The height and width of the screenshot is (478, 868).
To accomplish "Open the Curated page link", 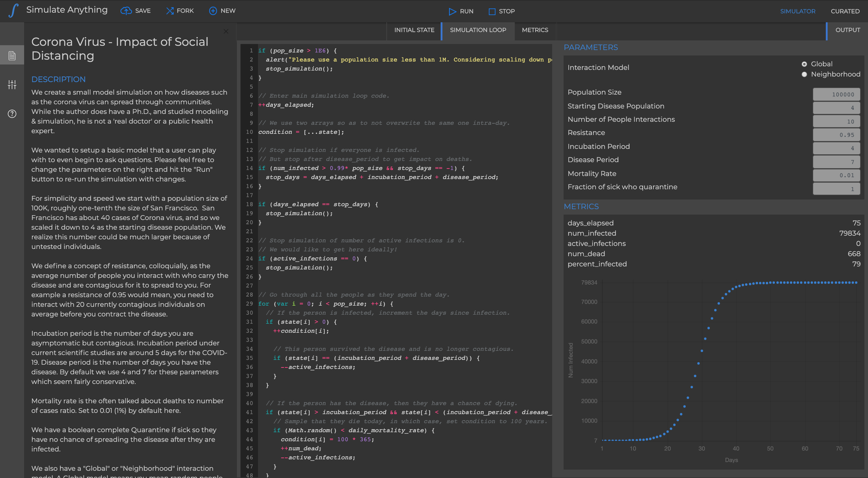I will click(x=845, y=11).
